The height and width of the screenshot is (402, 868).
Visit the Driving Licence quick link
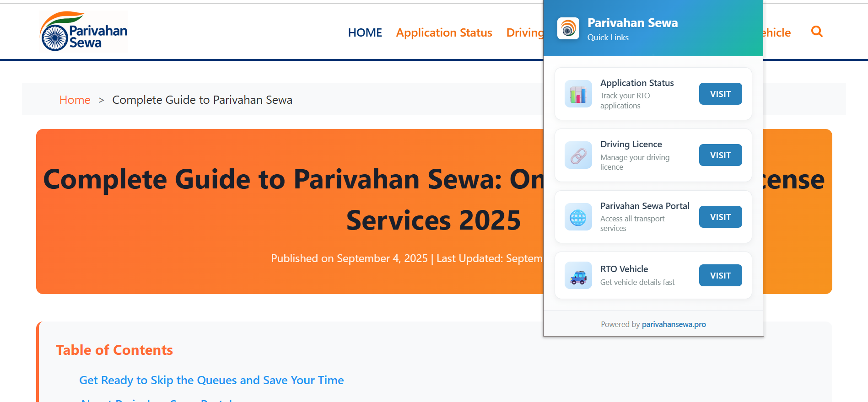(720, 155)
